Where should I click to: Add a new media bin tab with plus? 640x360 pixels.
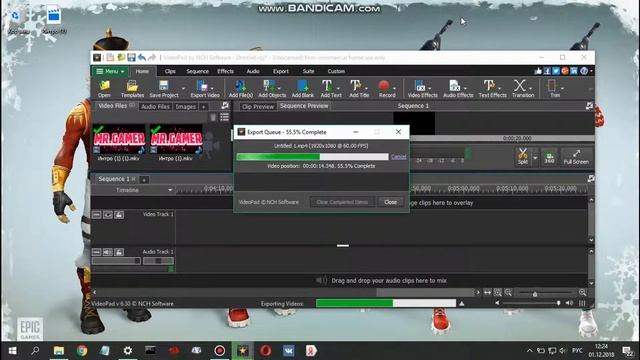[x=203, y=107]
